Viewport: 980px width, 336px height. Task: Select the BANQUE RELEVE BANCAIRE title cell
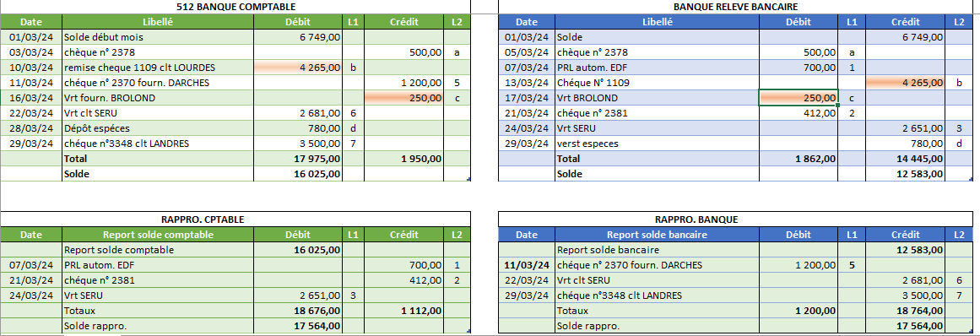pos(735,7)
